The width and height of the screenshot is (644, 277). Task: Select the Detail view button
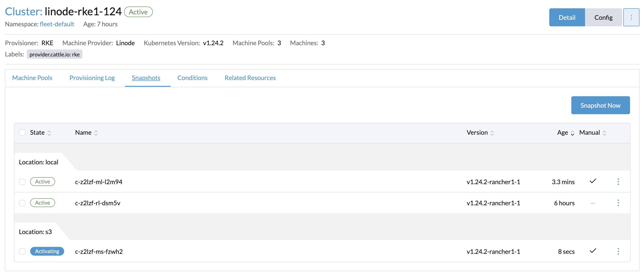pyautogui.click(x=567, y=17)
